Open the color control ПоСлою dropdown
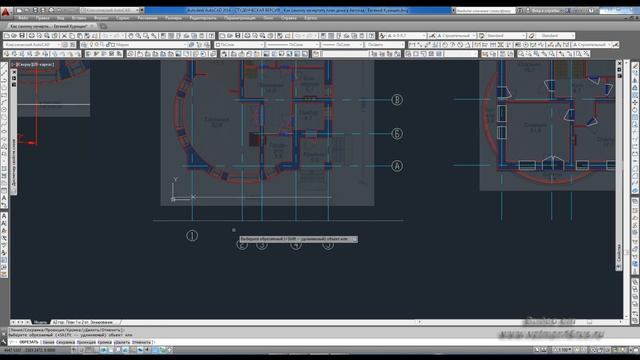This screenshot has width=640, height=360. point(240,44)
